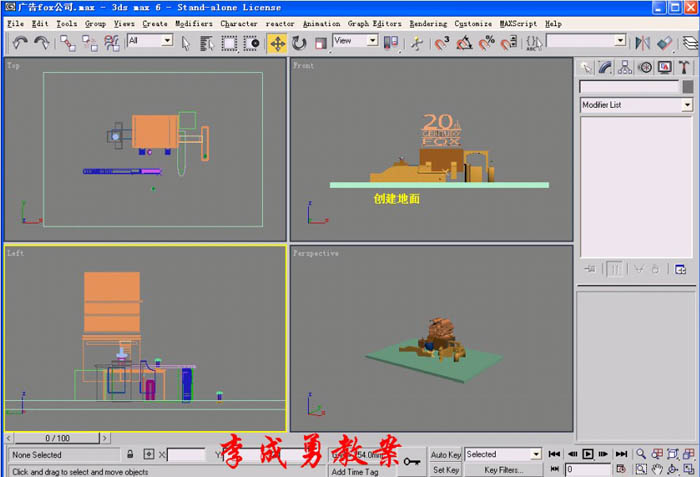Open the Customize menu
700x477 pixels.
point(473,24)
